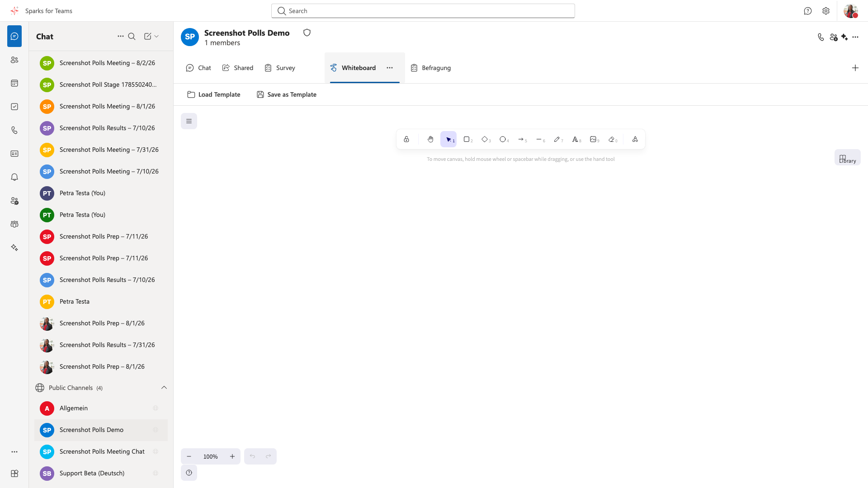Open the Calls sidebar icon
Viewport: 868px width, 488px height.
pyautogui.click(x=14, y=130)
